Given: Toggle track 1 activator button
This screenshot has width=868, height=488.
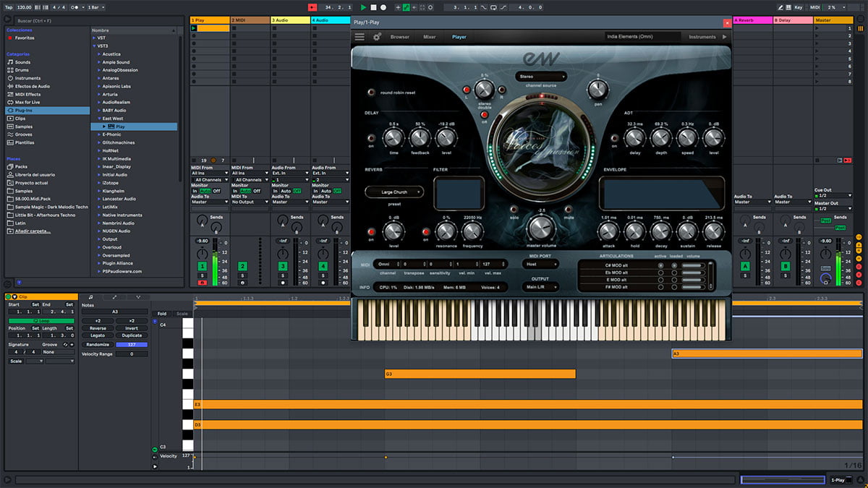Looking at the screenshot, I should (203, 267).
